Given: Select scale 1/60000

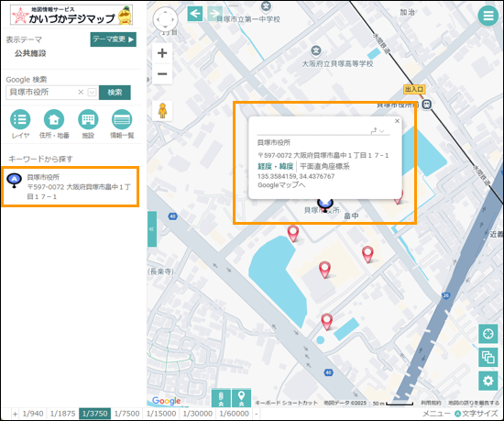Looking at the screenshot, I should [x=234, y=414].
